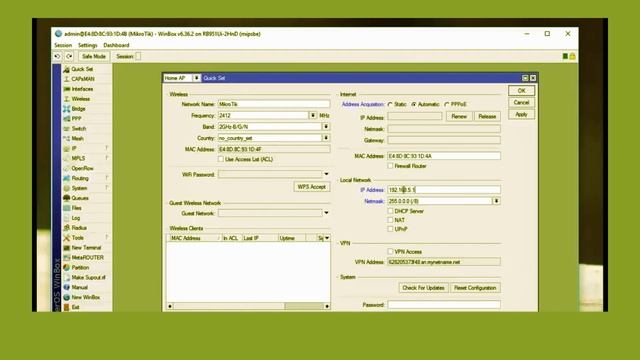The height and width of the screenshot is (360, 640).
Task: Open Wireless Clients column selector dropdown
Action: (x=327, y=238)
